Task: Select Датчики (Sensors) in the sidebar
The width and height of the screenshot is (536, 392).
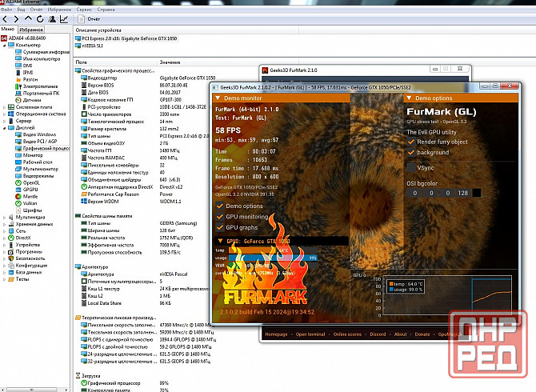Action: tap(33, 99)
